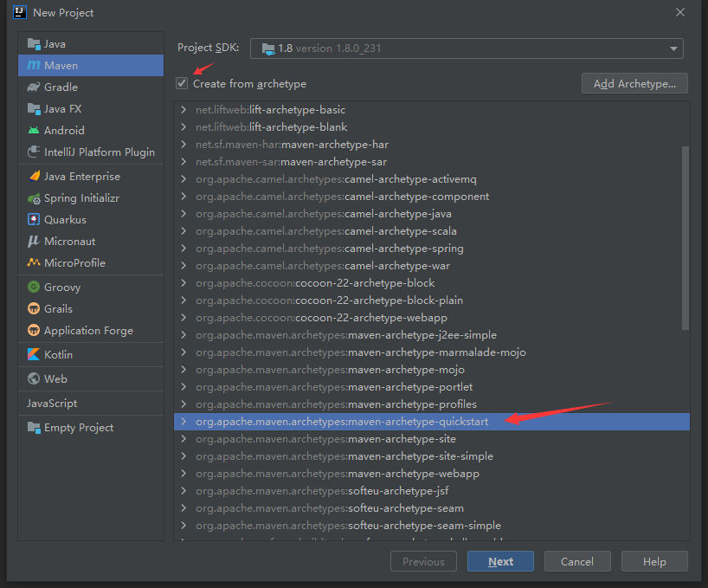Click the Maven 'm' icon
This screenshot has width=708, height=588.
[x=34, y=66]
